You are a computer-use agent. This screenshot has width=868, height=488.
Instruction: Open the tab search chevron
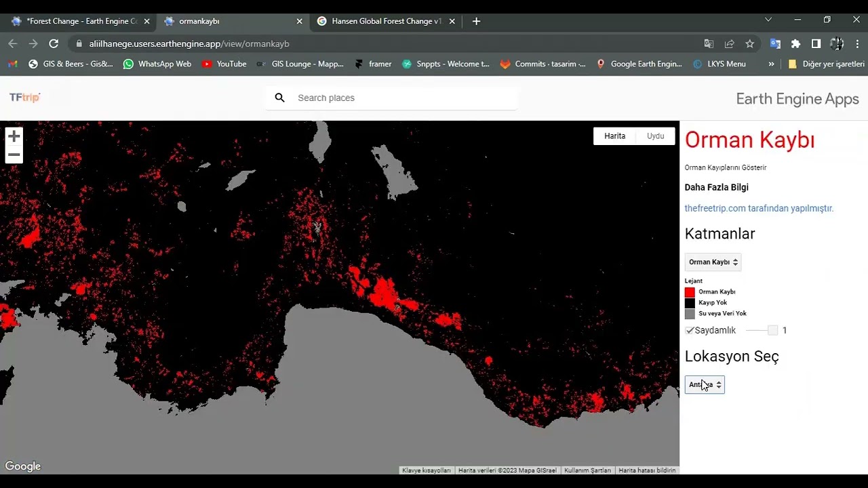coord(768,20)
